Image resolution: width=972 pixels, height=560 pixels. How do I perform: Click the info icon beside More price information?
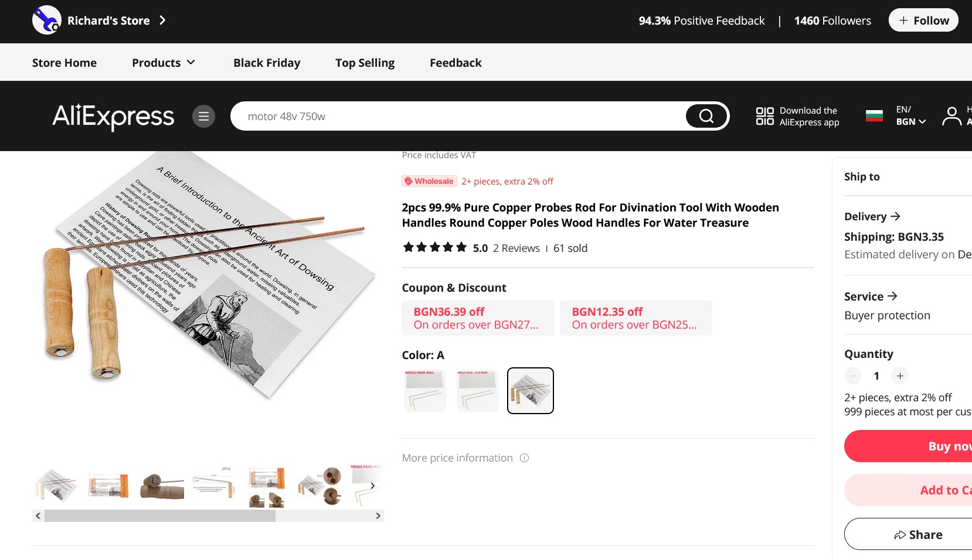coord(524,458)
